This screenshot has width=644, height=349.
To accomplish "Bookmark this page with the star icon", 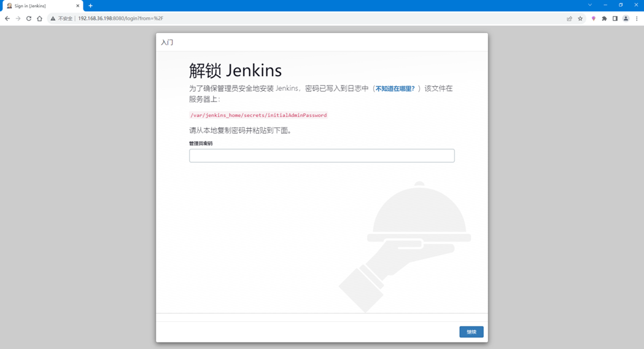I will click(580, 18).
